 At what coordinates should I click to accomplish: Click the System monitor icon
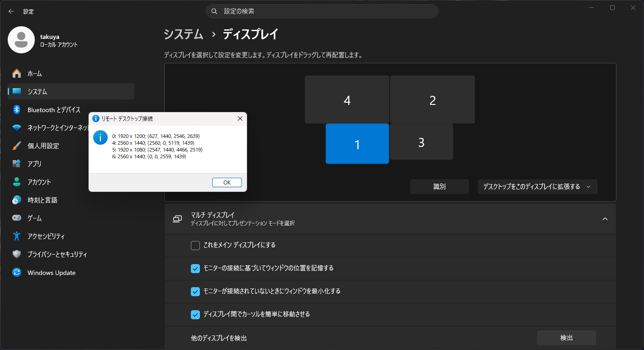click(17, 91)
